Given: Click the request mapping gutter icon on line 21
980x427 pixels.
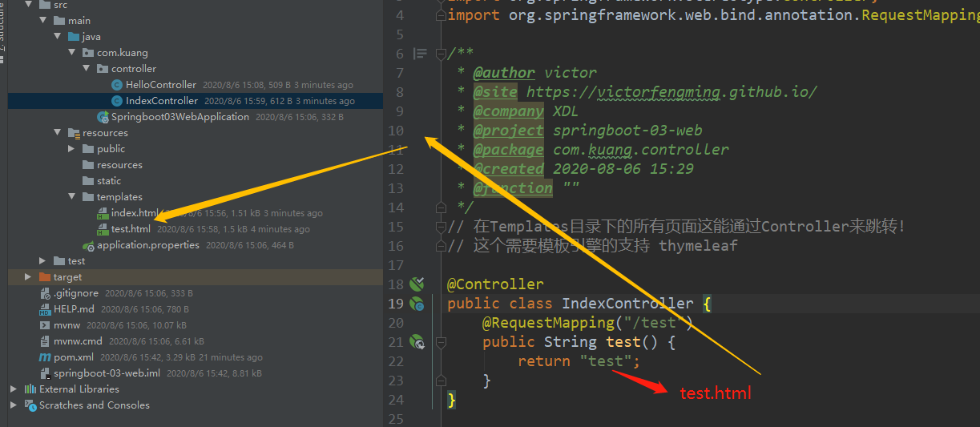Looking at the screenshot, I should click(416, 342).
